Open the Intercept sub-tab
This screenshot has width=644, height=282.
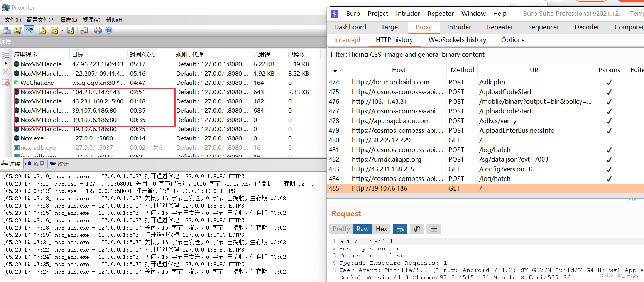tap(347, 40)
